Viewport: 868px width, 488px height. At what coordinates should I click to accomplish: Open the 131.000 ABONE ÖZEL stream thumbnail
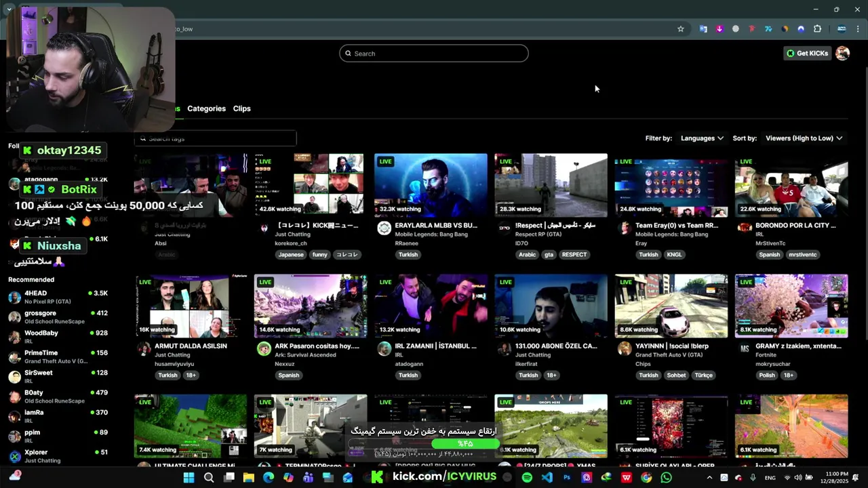(x=551, y=306)
